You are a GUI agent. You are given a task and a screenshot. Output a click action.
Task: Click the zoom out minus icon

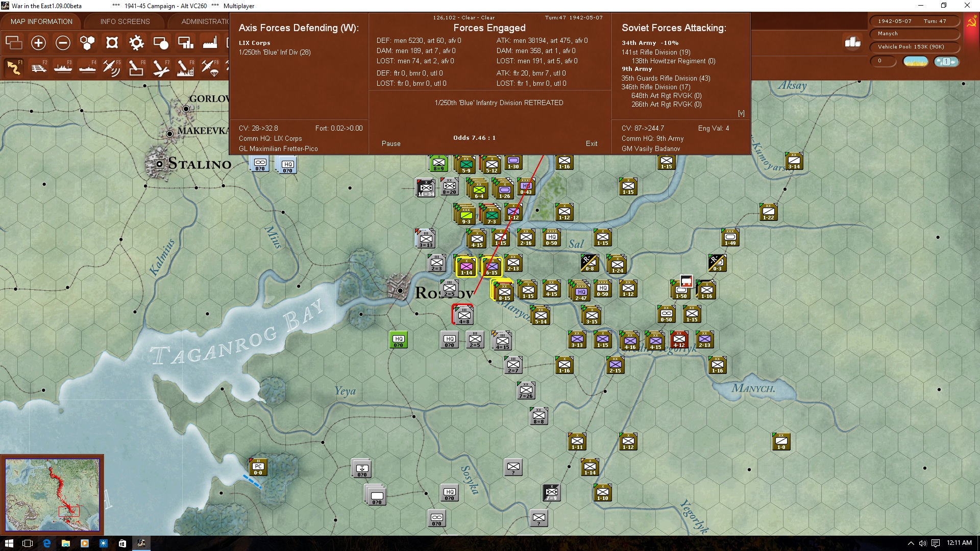click(63, 43)
